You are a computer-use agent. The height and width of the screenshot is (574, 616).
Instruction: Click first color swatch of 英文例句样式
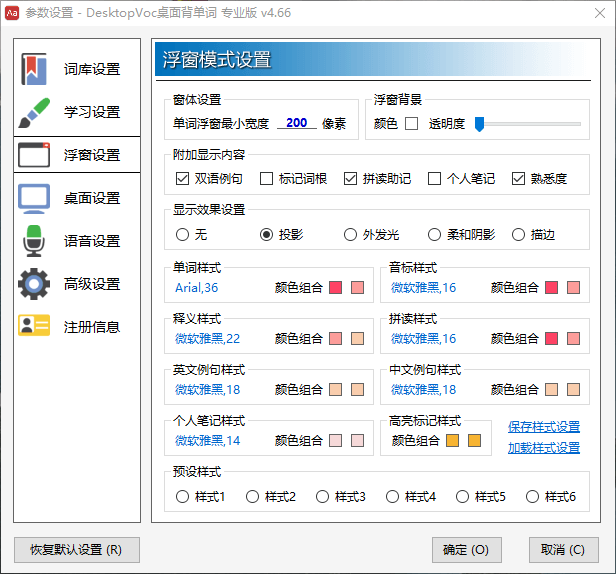tap(336, 390)
